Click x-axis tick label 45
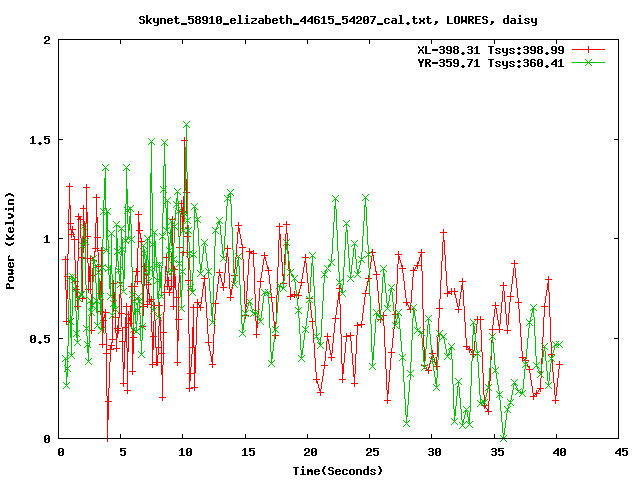The height and width of the screenshot is (480, 640). [x=621, y=452]
